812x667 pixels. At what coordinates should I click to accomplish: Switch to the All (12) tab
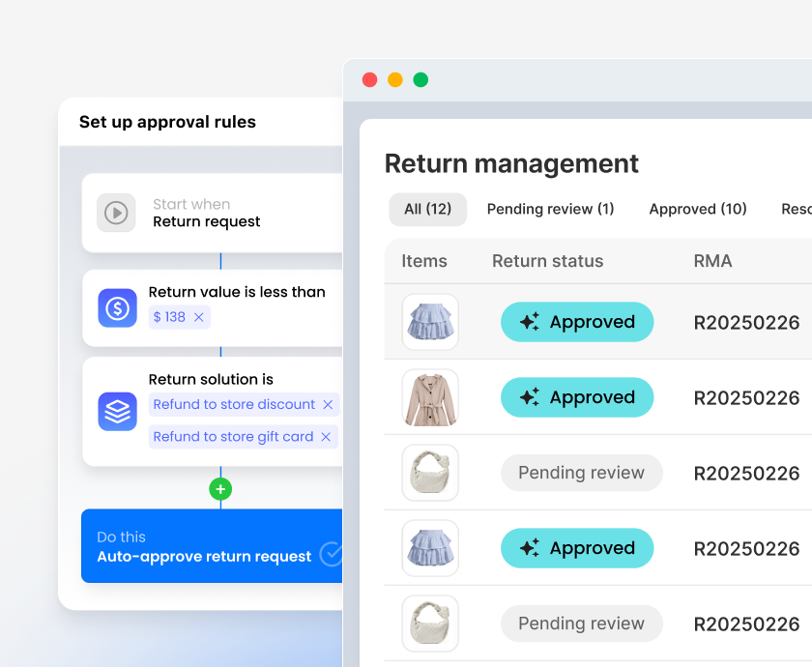(427, 209)
